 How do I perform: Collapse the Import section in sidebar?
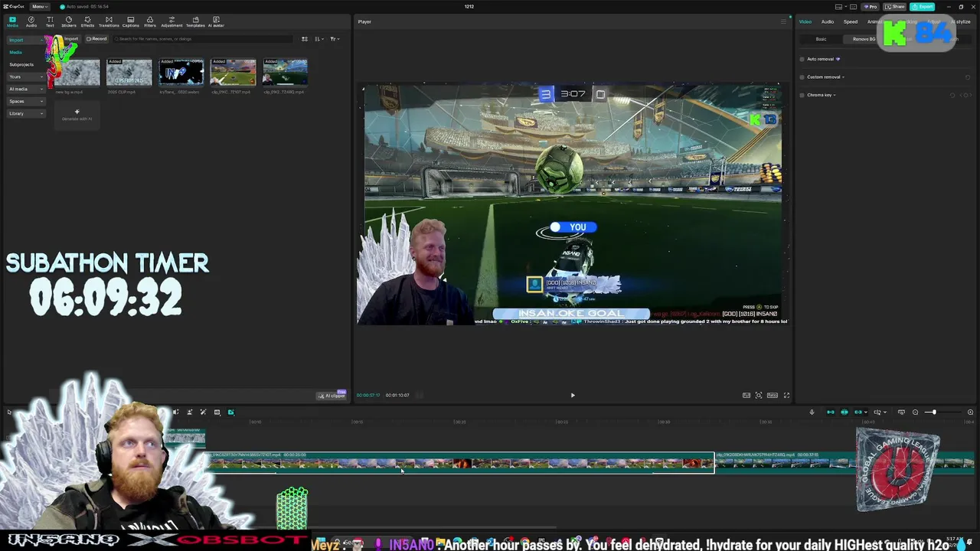pos(24,40)
